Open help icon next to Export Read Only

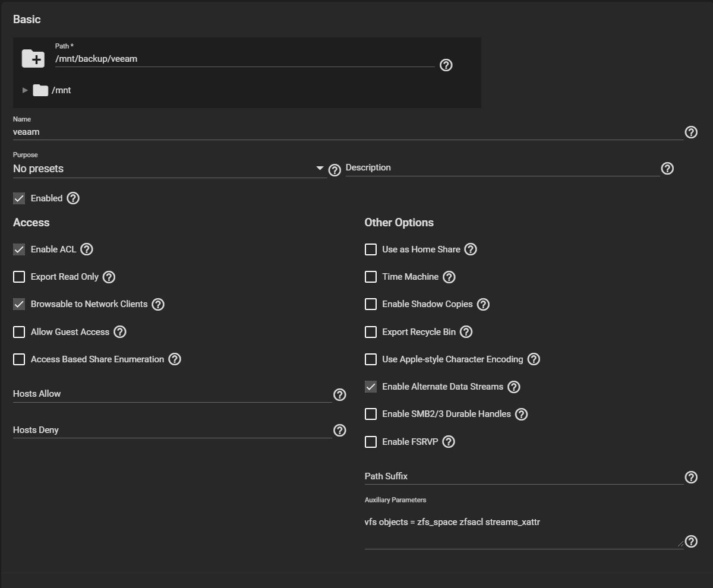pos(109,277)
